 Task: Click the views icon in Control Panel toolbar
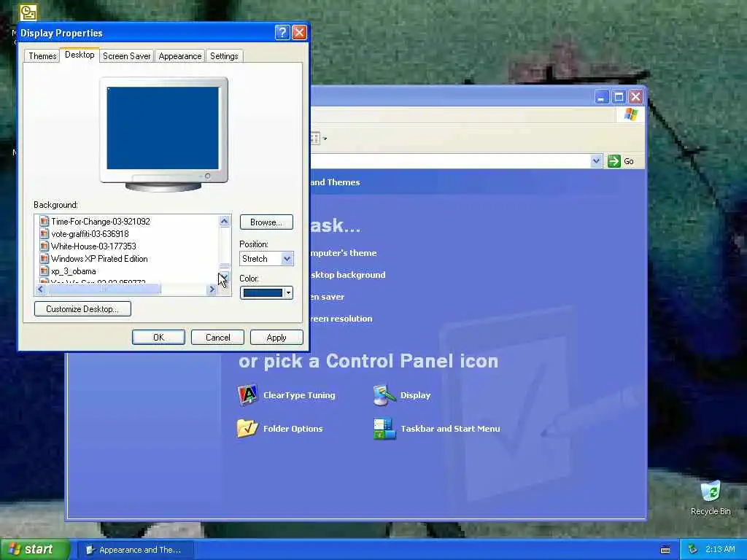pyautogui.click(x=315, y=138)
